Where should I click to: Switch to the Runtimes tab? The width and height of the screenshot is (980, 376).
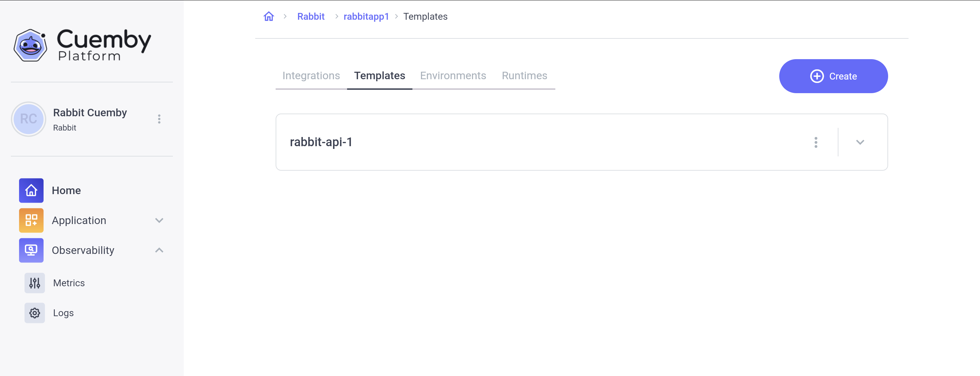click(524, 76)
